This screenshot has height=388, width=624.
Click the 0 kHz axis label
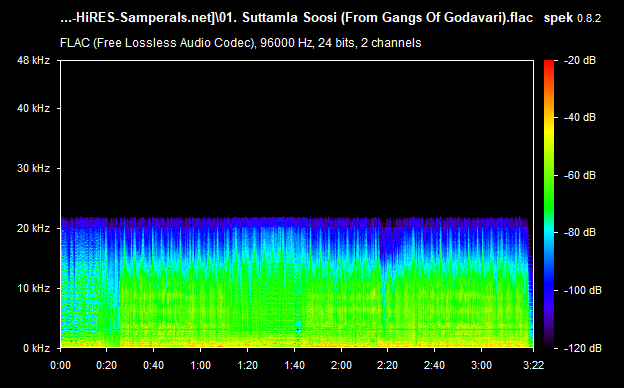(x=36, y=348)
